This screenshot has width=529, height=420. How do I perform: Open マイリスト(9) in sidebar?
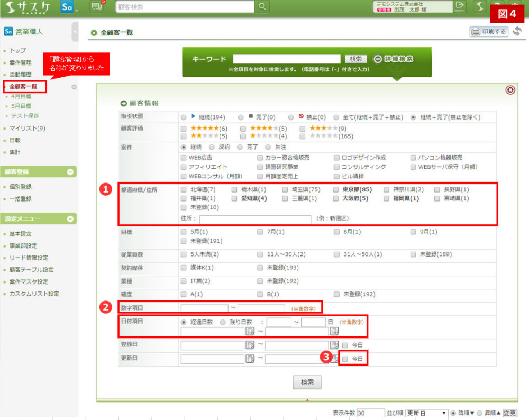coord(28,128)
